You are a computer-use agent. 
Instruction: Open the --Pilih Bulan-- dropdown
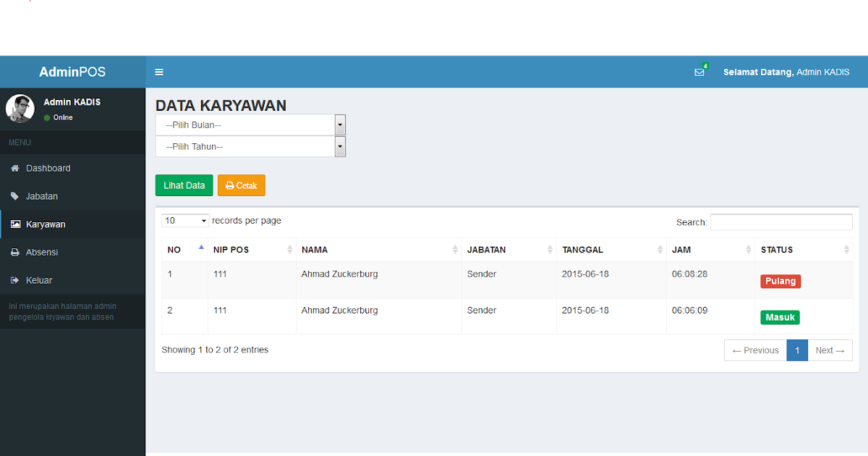250,124
